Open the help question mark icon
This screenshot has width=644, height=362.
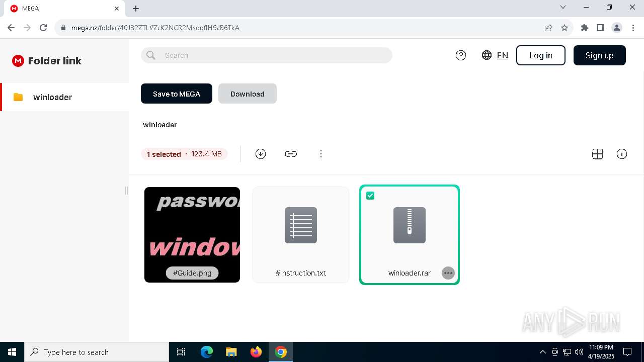tap(461, 55)
